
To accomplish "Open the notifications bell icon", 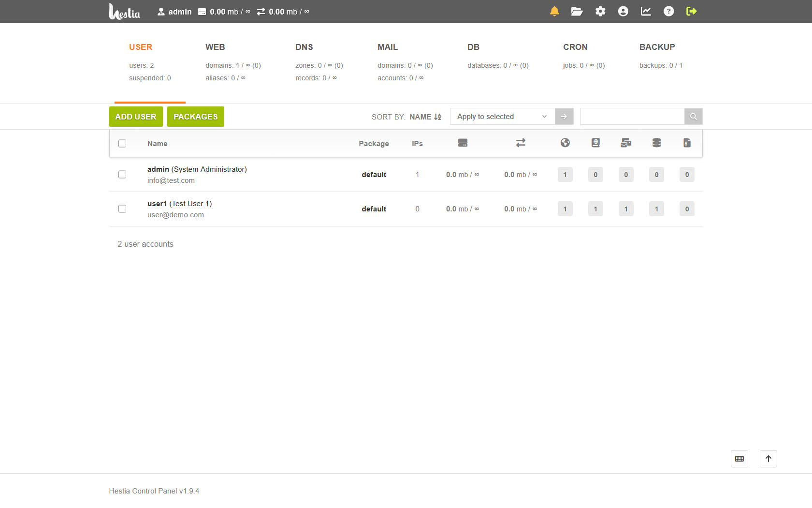I will click(554, 11).
